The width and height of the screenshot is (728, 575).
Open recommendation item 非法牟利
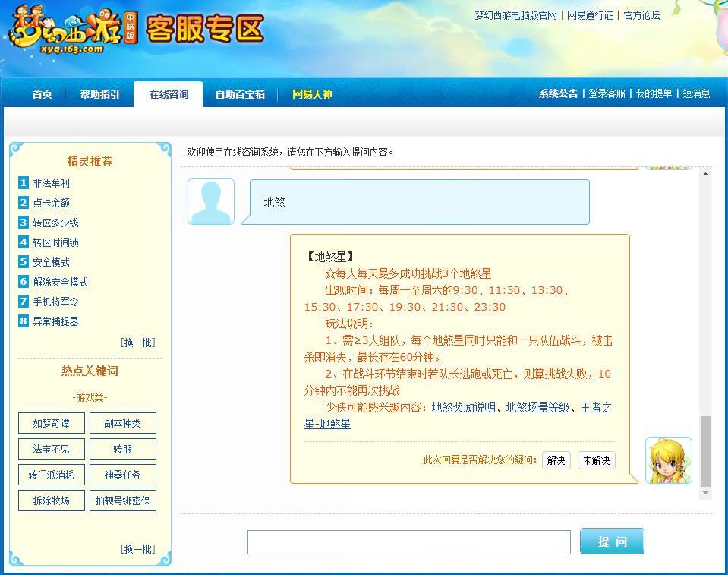click(50, 183)
